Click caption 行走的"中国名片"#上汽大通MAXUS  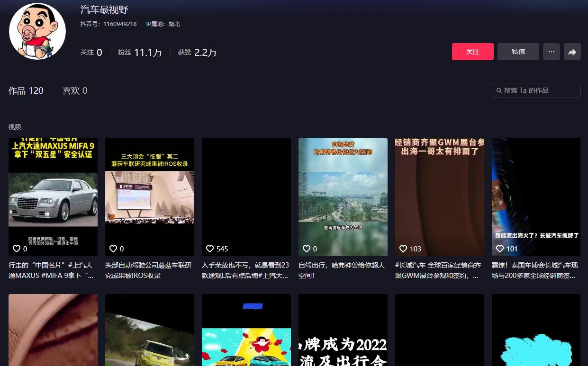52,270
